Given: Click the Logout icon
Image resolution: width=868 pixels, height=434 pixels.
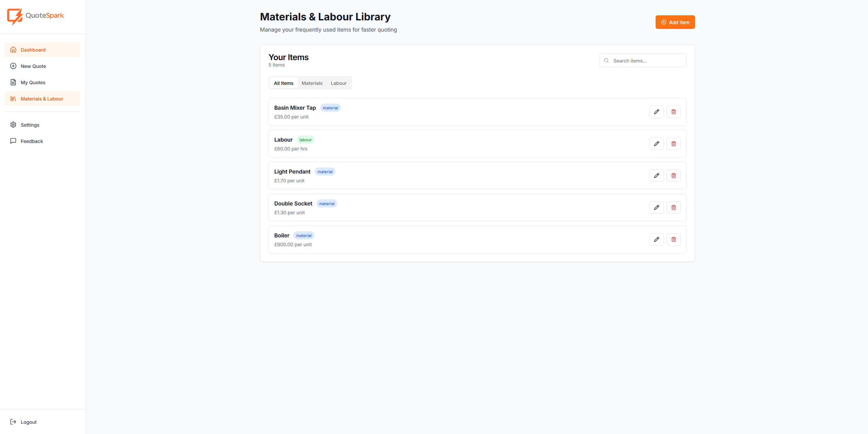Looking at the screenshot, I should pos(13,421).
